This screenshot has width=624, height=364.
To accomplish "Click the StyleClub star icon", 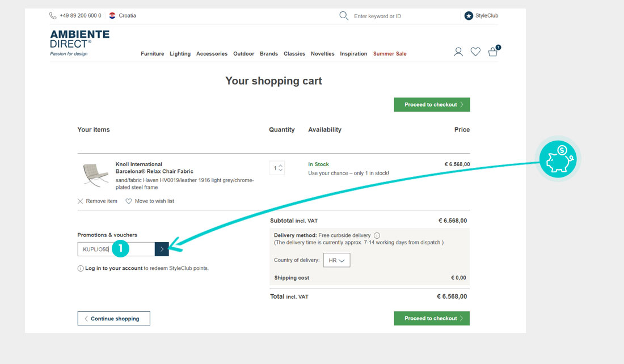I will 469,16.
